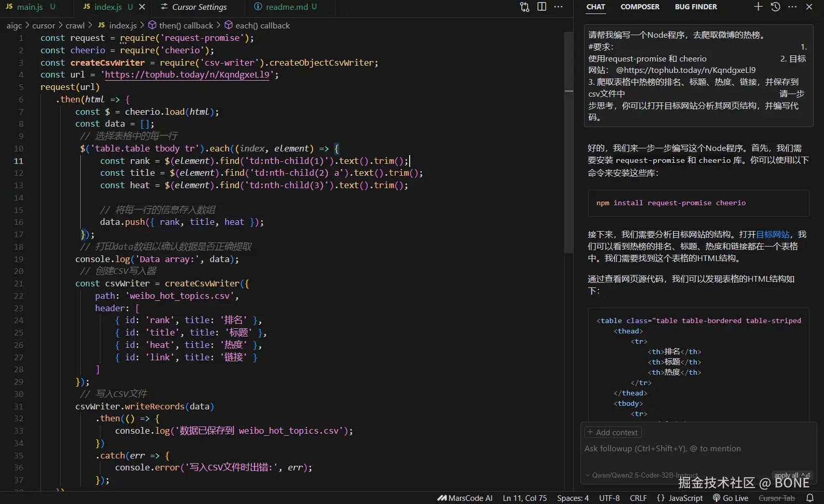Screen dimensions: 824x504
Task: Click the Add context button
Action: [613, 432]
